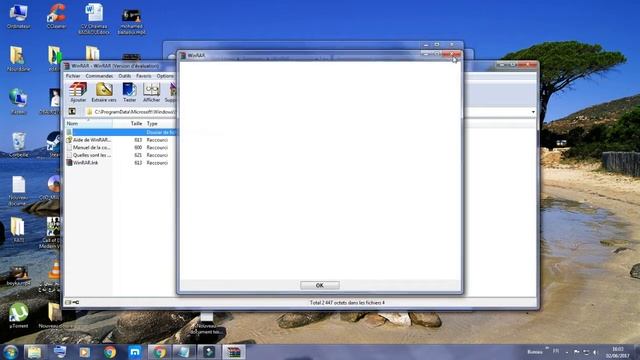This screenshot has width=640, height=360.
Task: Open the Corbeille recycle bin
Action: click(x=18, y=144)
